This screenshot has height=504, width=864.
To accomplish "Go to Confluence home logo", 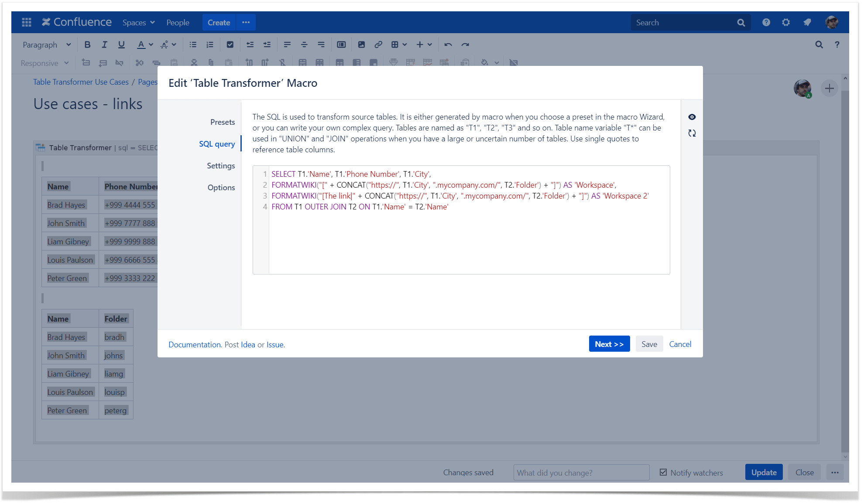I will (x=77, y=22).
